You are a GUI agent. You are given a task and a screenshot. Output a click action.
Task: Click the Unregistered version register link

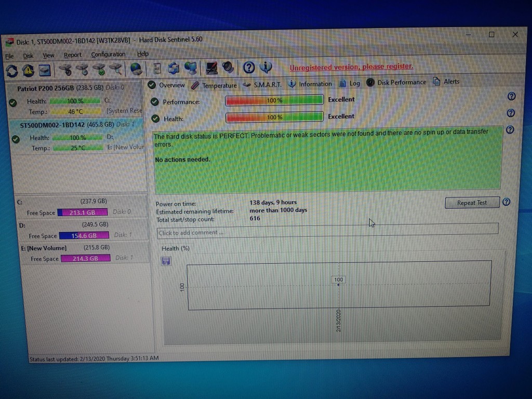click(351, 67)
